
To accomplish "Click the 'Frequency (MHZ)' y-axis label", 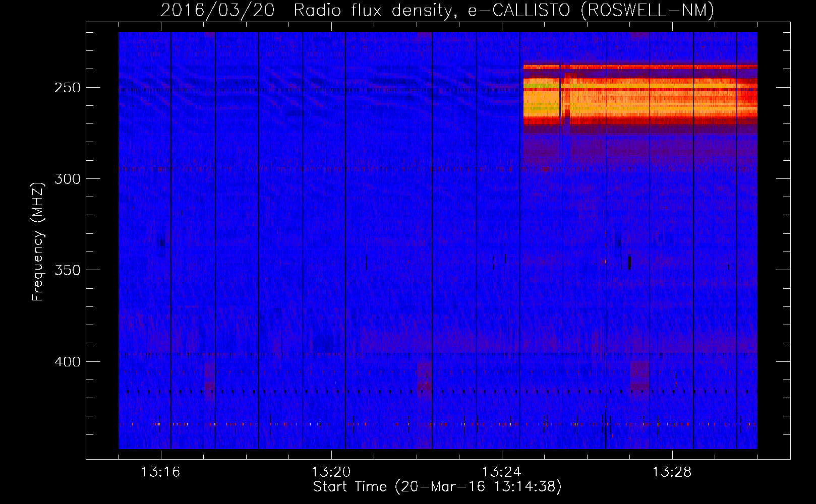I will [x=38, y=241].
